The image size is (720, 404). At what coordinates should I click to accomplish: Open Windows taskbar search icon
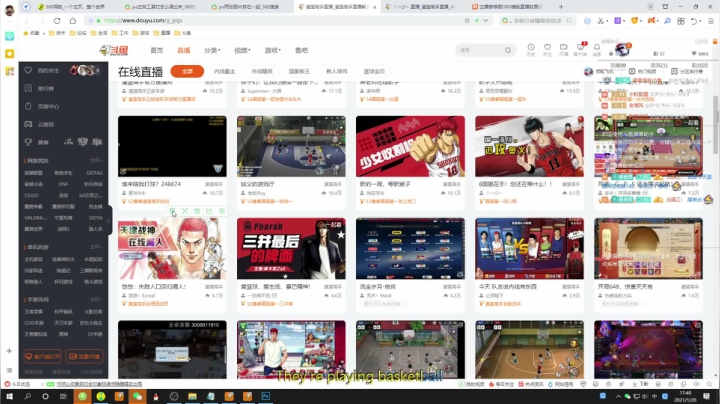click(28, 396)
